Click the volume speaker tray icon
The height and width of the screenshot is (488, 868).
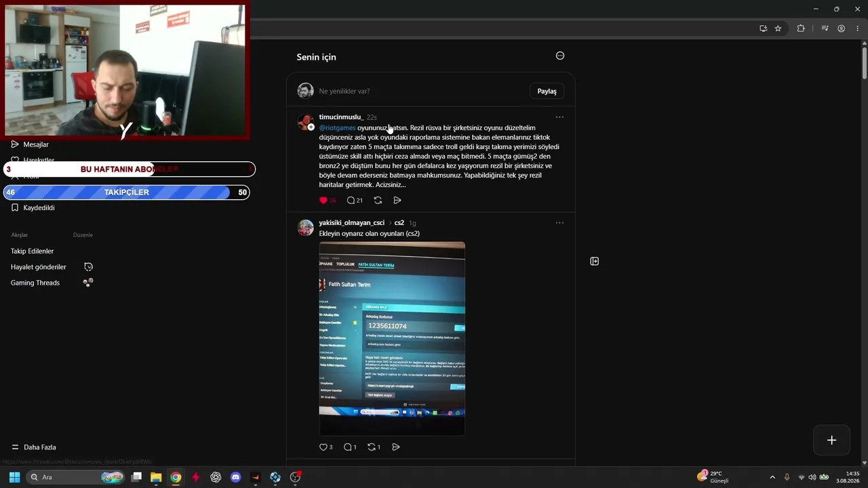pyautogui.click(x=812, y=477)
